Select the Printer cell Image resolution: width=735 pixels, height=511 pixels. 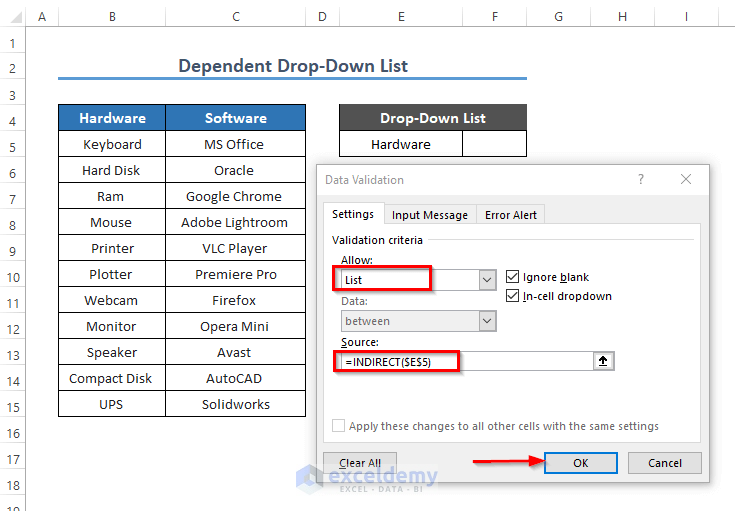112,248
